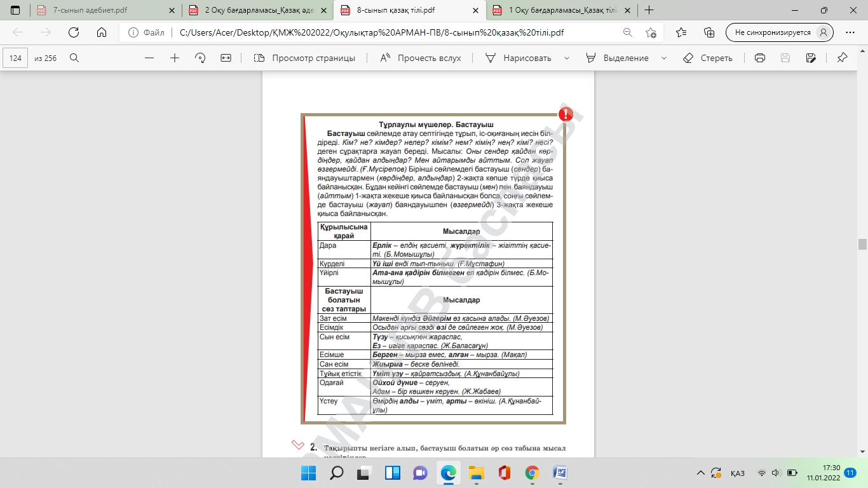Click the address bar with the file path

pyautogui.click(x=371, y=33)
